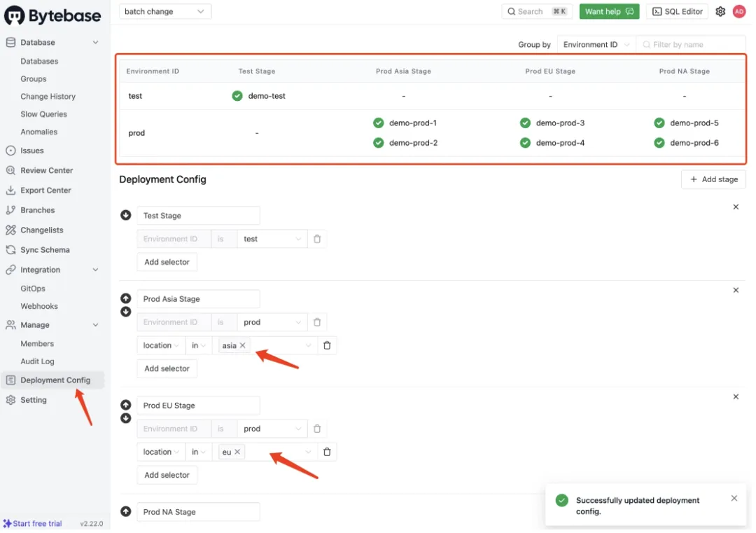Open the Group by Environment ID dropdown
The height and width of the screenshot is (533, 756).
pos(596,45)
